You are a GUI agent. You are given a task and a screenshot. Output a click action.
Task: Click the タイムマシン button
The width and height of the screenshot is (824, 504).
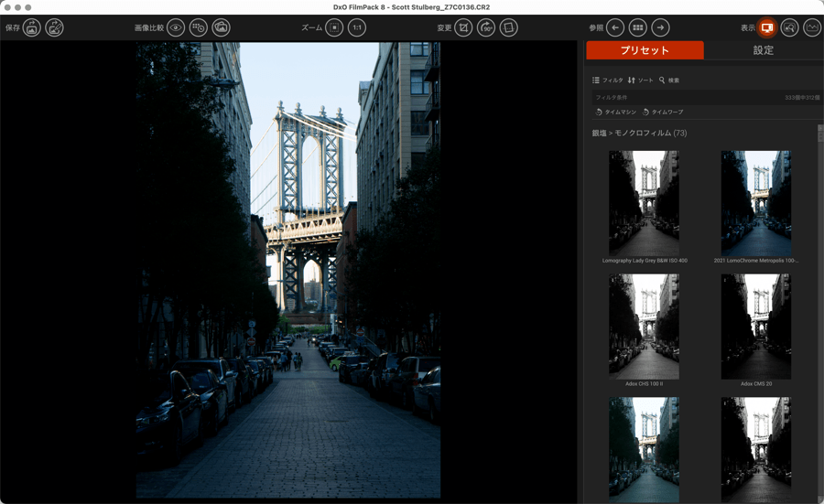tap(615, 112)
